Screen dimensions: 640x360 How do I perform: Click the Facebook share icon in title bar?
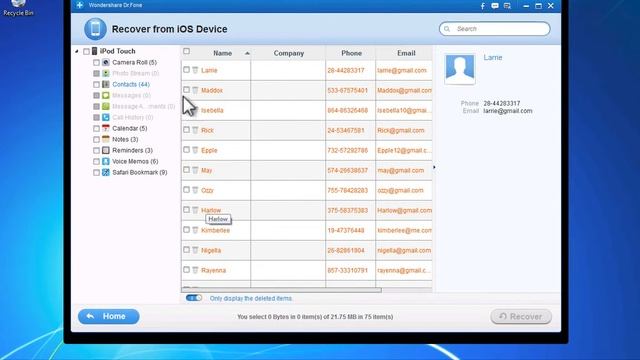482,6
